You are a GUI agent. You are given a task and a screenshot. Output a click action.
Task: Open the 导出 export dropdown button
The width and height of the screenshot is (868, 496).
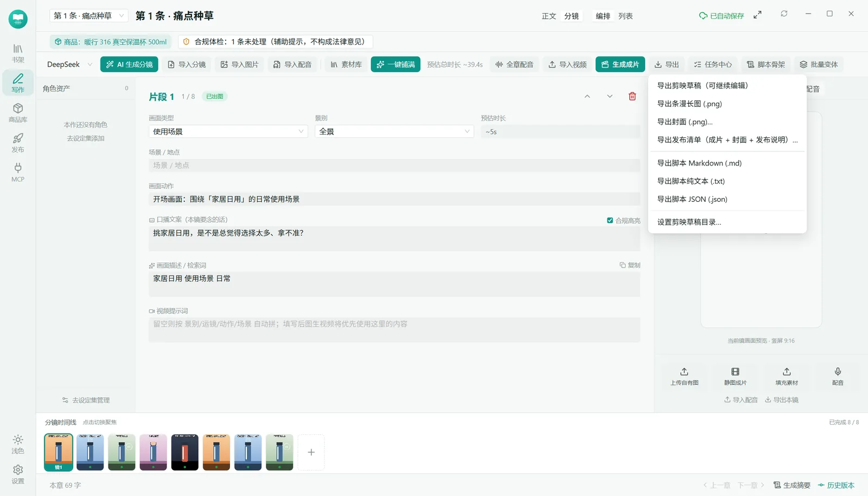667,64
